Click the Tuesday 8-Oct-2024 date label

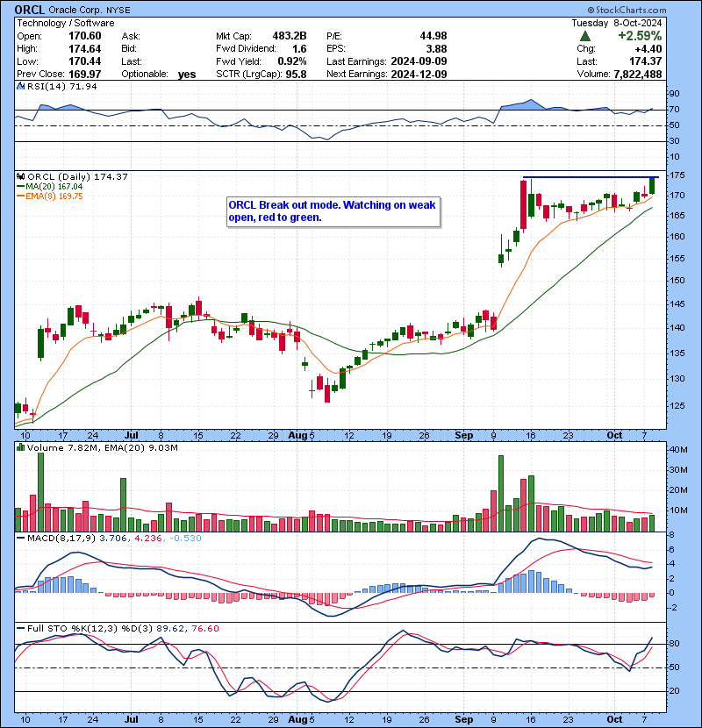(617, 23)
